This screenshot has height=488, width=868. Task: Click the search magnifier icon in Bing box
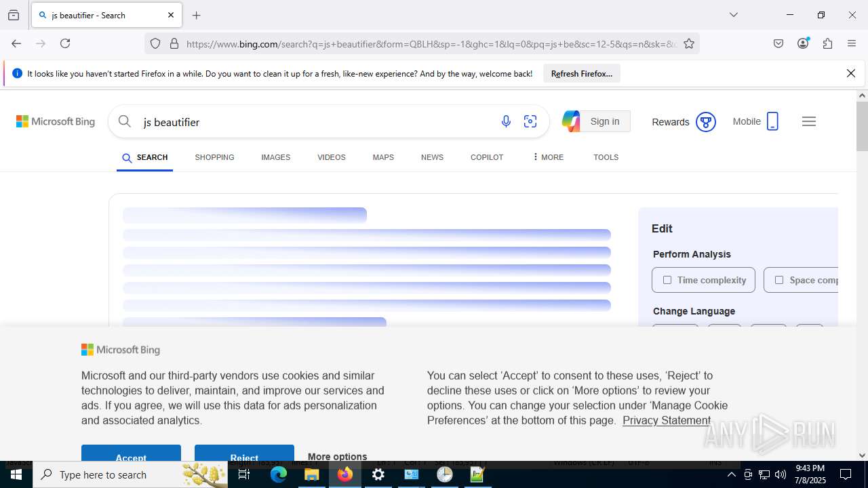coord(125,121)
